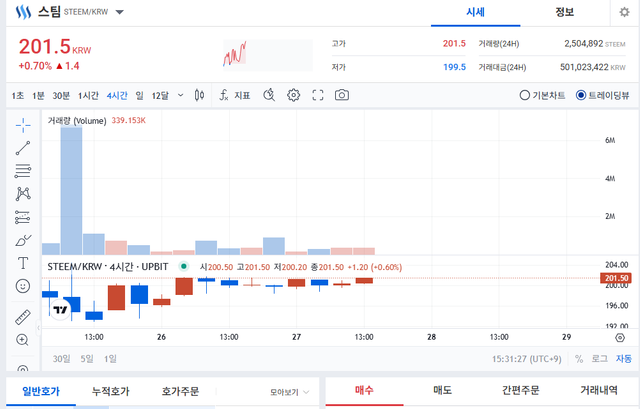Click the 고가 value 201.5
This screenshot has height=409, width=640.
[x=454, y=44]
